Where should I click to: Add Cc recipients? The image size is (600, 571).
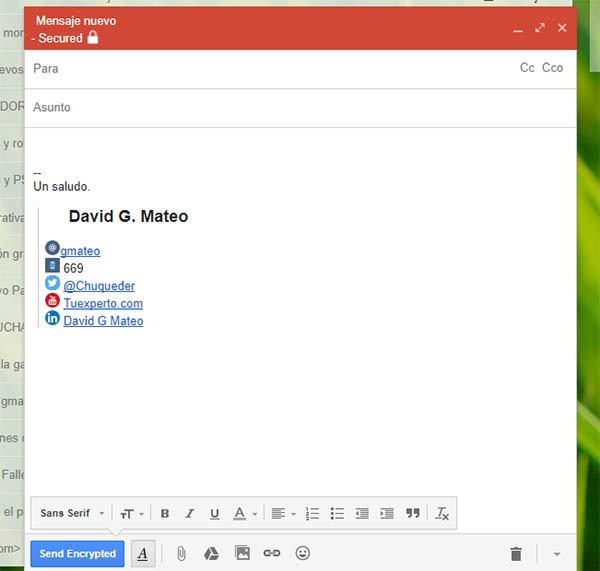(527, 68)
